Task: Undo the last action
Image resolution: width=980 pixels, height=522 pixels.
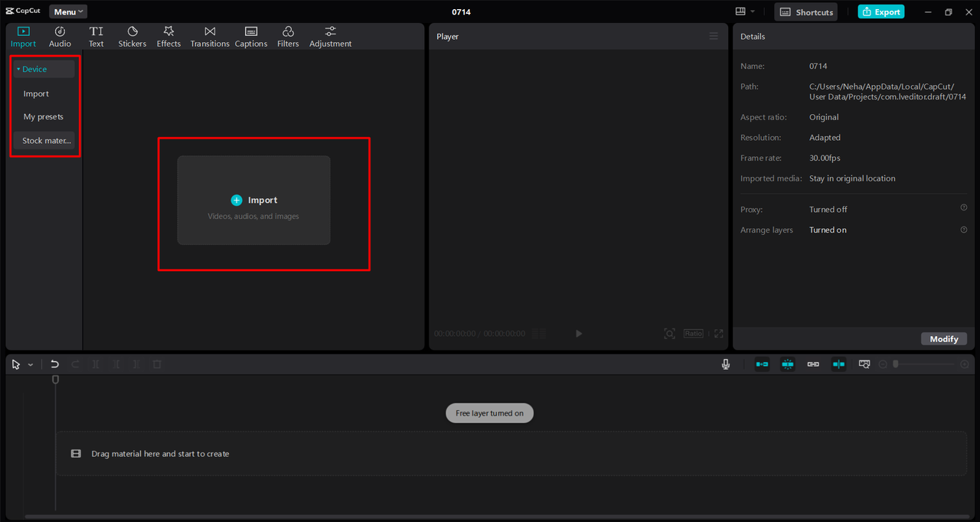Action: click(54, 365)
